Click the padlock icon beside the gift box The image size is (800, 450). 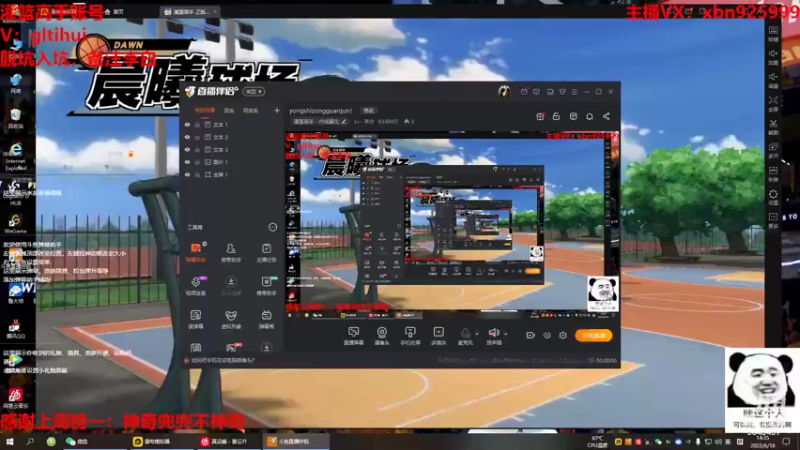click(556, 116)
